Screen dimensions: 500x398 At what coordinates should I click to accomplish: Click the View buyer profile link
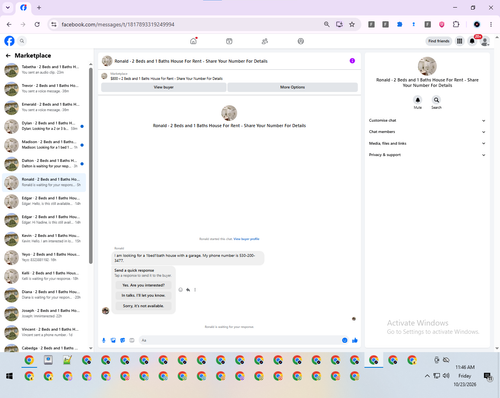pos(246,239)
